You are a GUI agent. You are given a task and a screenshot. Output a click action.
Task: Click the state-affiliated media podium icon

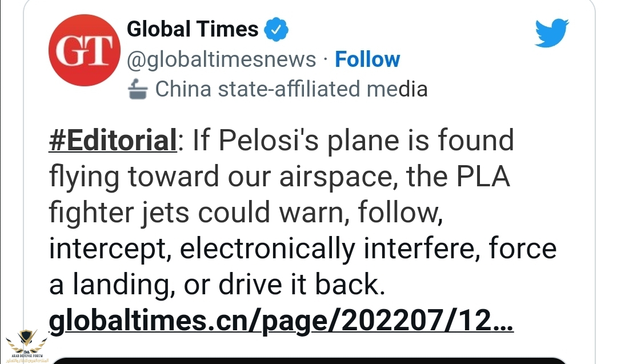pyautogui.click(x=138, y=89)
